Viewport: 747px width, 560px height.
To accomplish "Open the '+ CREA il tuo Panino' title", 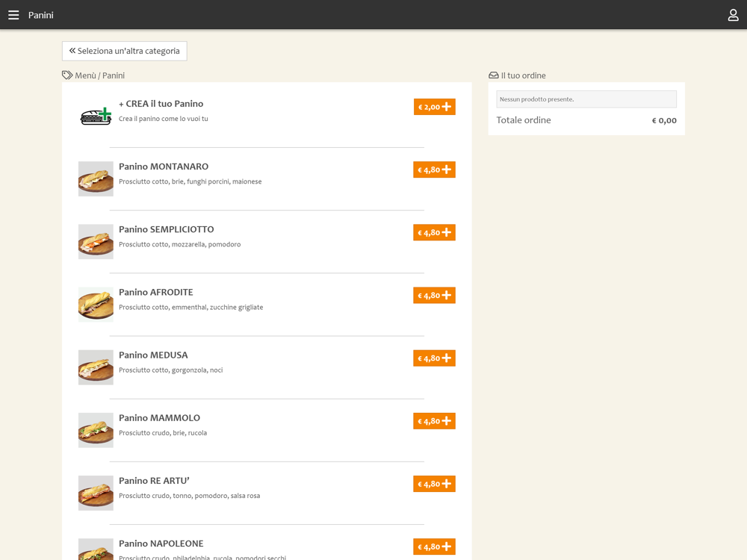I will 161,104.
